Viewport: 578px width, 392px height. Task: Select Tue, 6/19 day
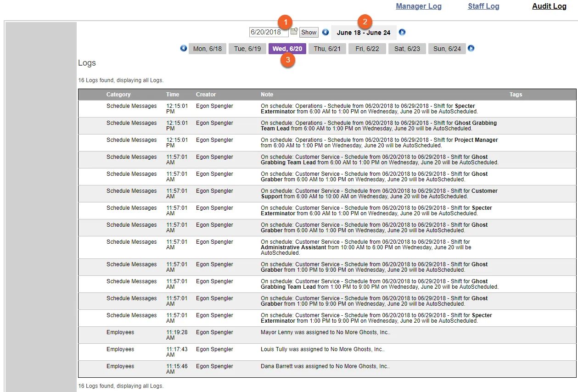pyautogui.click(x=247, y=49)
